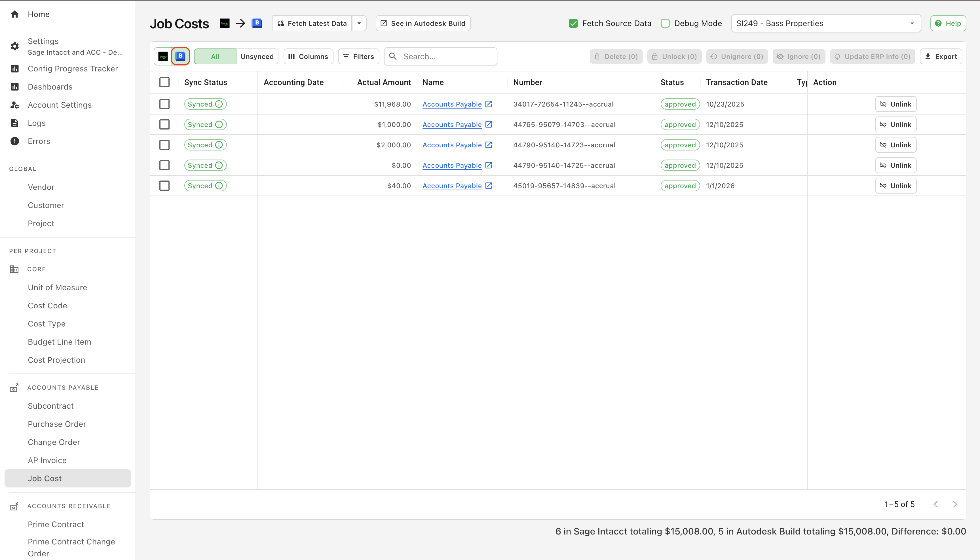Viewport: 980px width, 560px height.
Task: Go to next page arrow in pagination
Action: tap(954, 504)
